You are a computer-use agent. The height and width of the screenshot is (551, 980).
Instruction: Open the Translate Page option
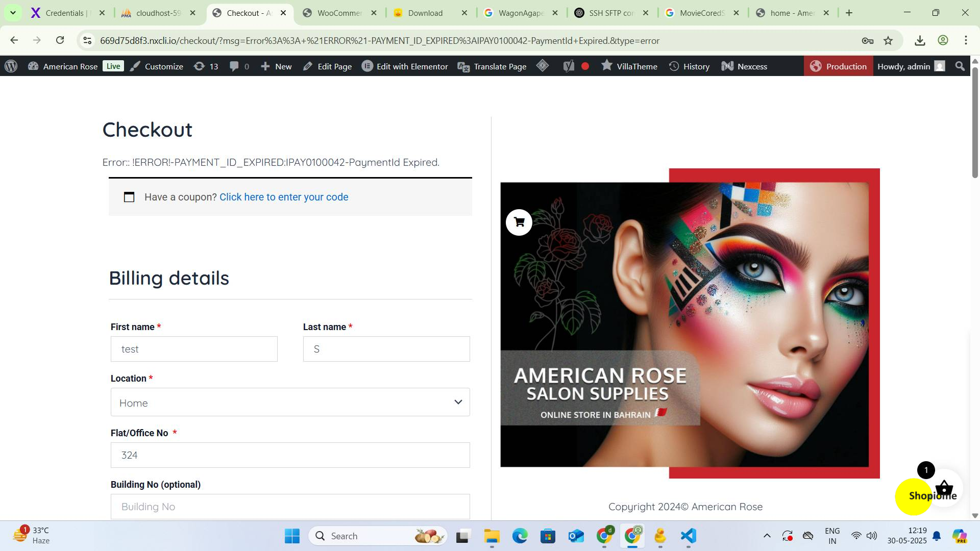492,66
